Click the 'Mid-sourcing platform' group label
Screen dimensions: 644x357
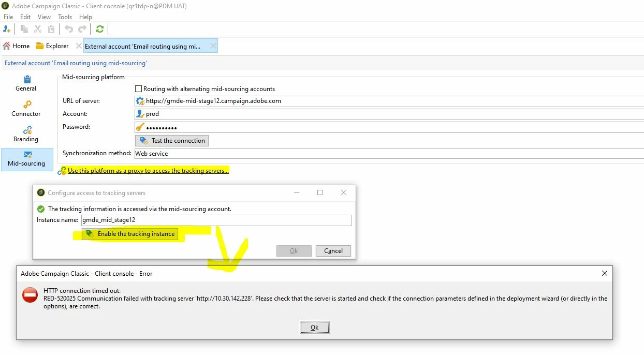click(x=93, y=77)
